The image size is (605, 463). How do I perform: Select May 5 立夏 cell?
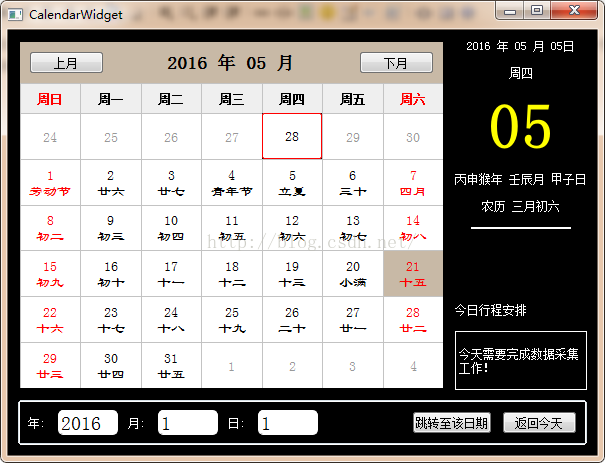(x=292, y=182)
